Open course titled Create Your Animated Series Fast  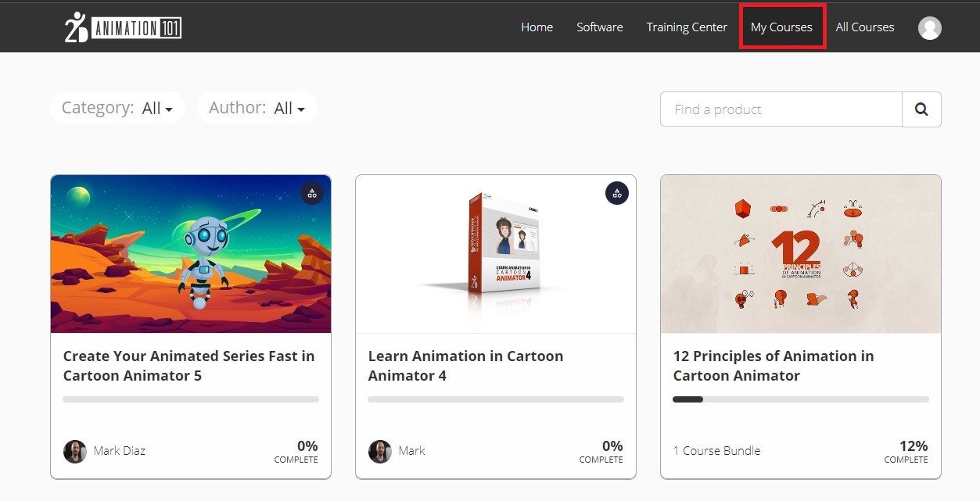click(x=188, y=366)
